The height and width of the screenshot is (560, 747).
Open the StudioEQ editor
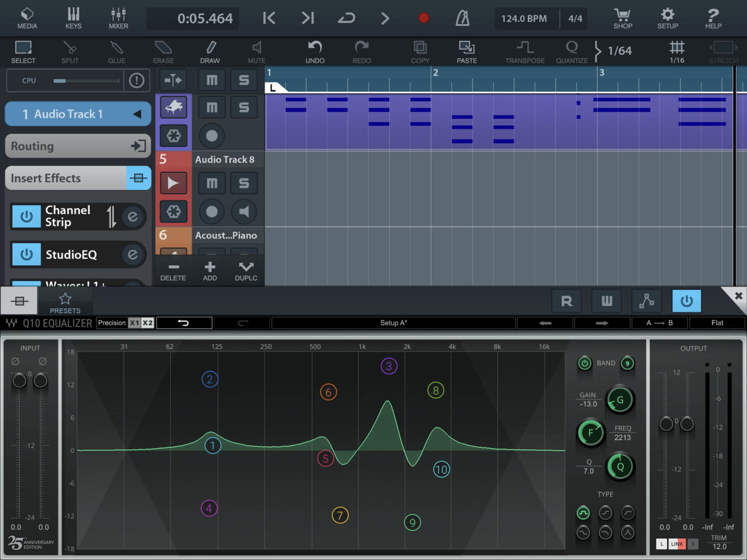[133, 254]
